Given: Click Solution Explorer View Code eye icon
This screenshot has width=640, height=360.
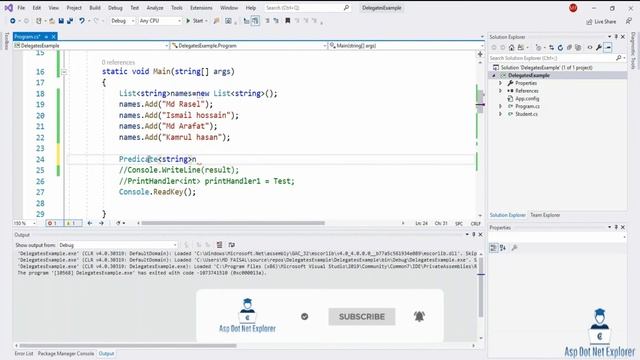Looking at the screenshot, I should click(x=590, y=48).
